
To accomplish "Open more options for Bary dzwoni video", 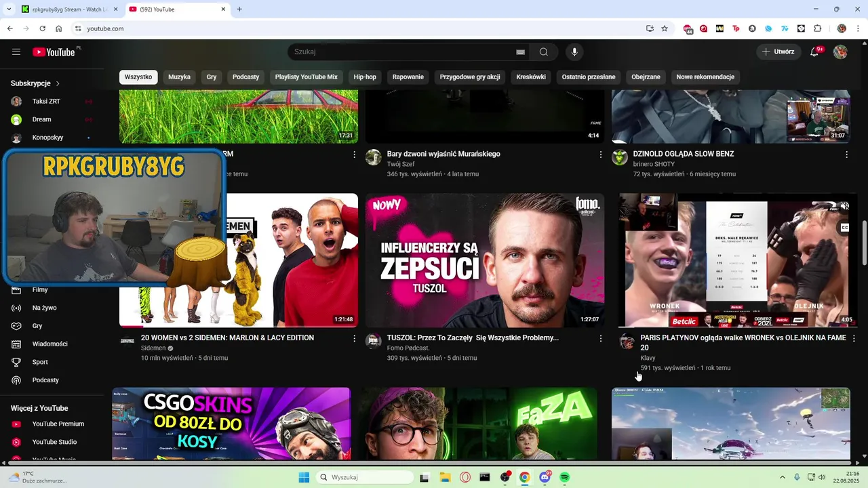I will coord(600,155).
